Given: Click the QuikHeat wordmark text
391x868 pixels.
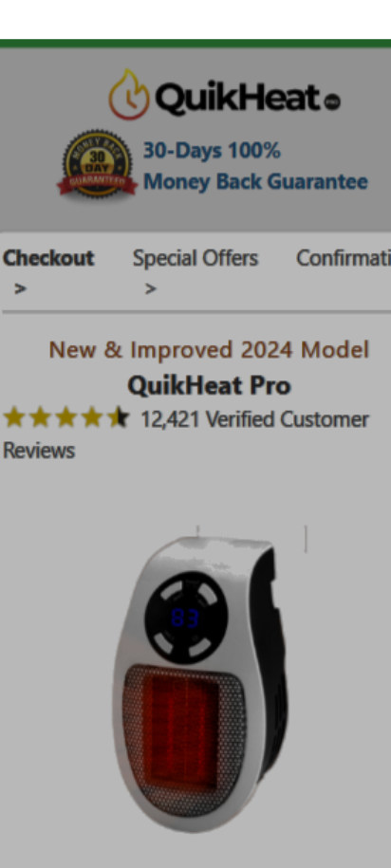Looking at the screenshot, I should pyautogui.click(x=238, y=98).
